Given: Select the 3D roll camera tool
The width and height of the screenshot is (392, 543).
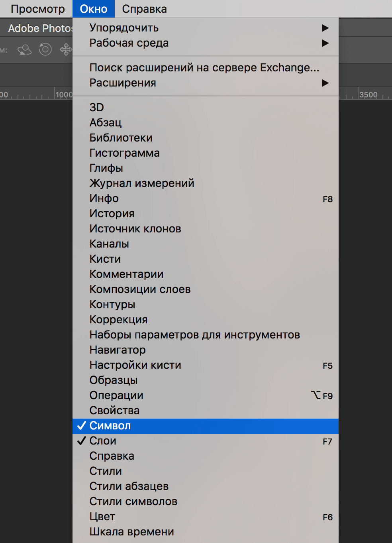Looking at the screenshot, I should click(45, 49).
